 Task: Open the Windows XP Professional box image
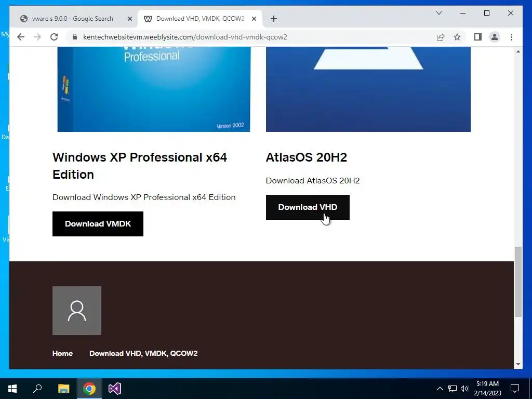[x=154, y=89]
